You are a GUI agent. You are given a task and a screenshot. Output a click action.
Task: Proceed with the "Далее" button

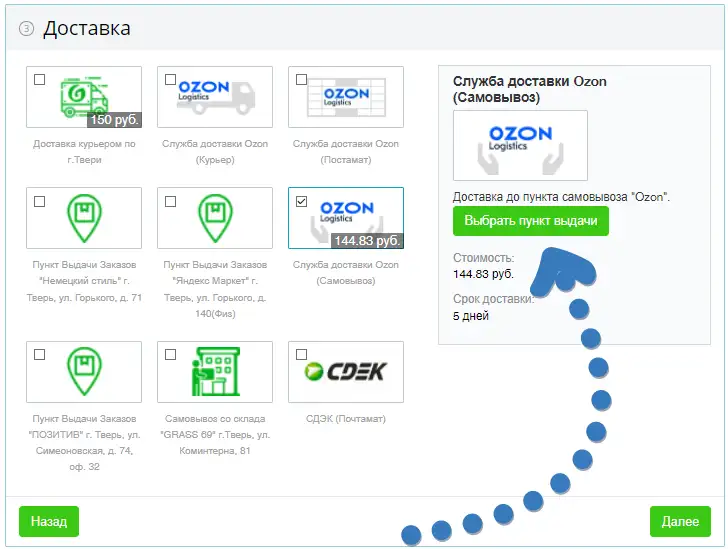pos(680,521)
